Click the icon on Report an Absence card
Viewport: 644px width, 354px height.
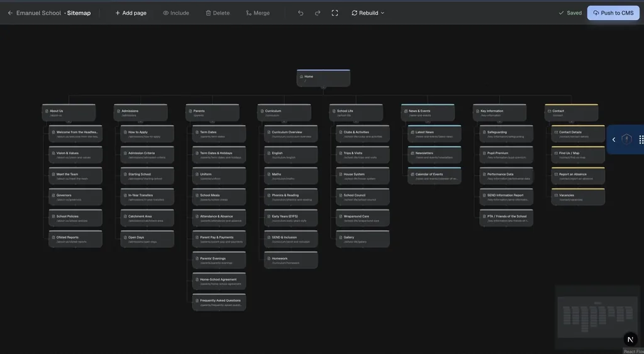pos(556,174)
